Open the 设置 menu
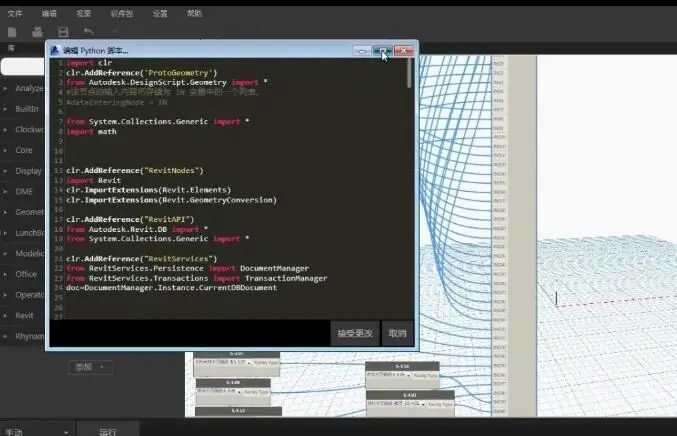 point(160,14)
